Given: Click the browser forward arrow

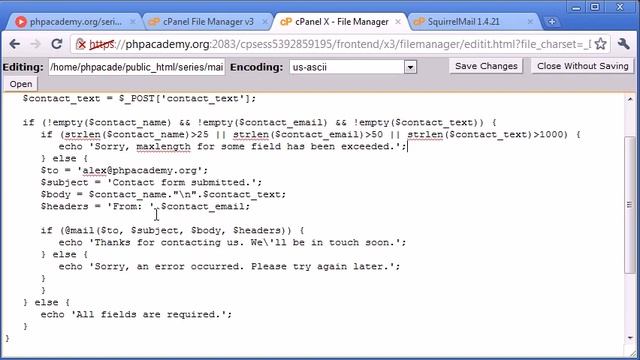Looking at the screenshot, I should pos(36,44).
